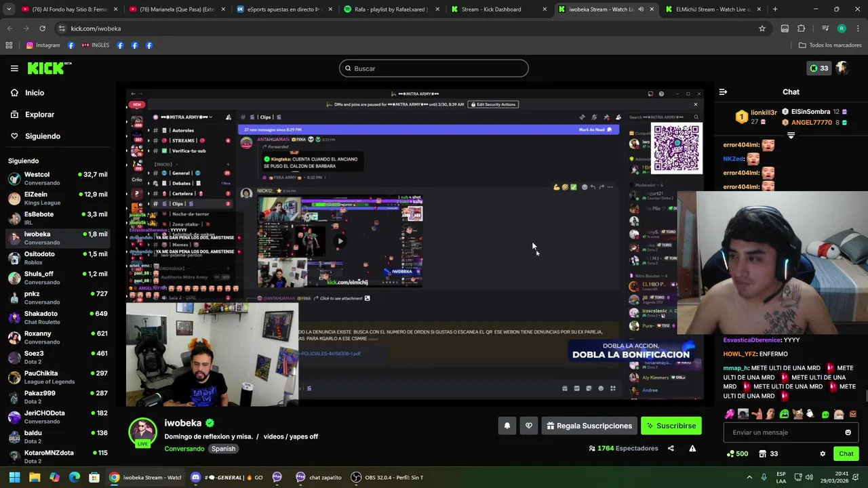The height and width of the screenshot is (488, 868).
Task: Open ElZeein channel in following list
Action: [58, 198]
